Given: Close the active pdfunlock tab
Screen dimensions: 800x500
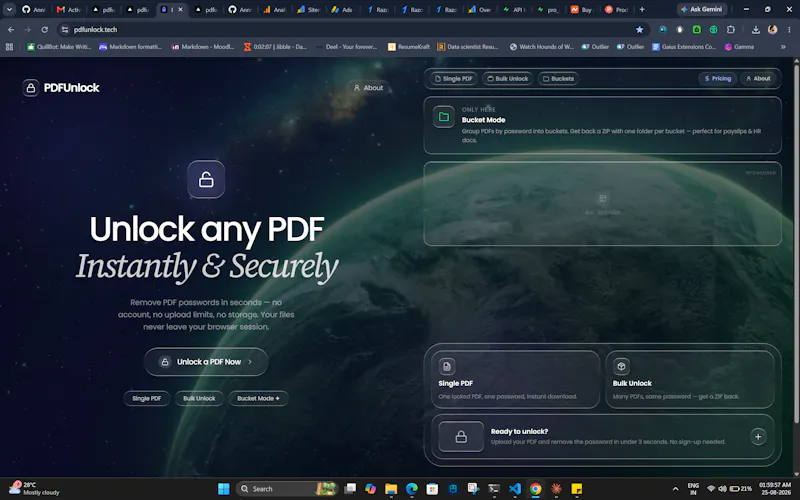Looking at the screenshot, I should point(180,9).
